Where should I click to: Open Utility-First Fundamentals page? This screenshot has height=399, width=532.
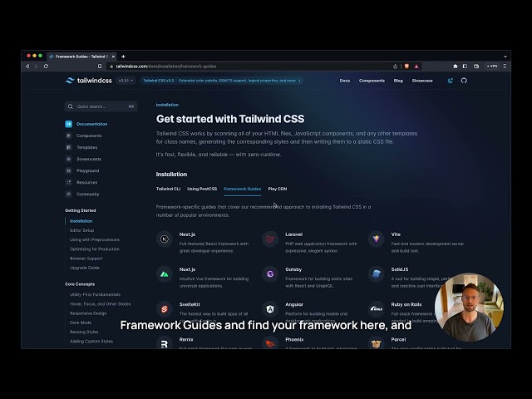tap(95, 294)
